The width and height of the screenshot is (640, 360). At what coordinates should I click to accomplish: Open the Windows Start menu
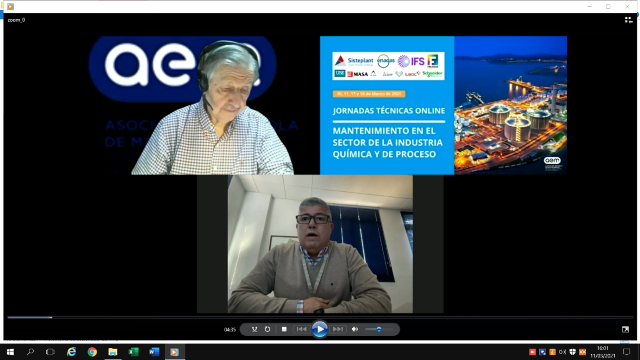pos(10,352)
